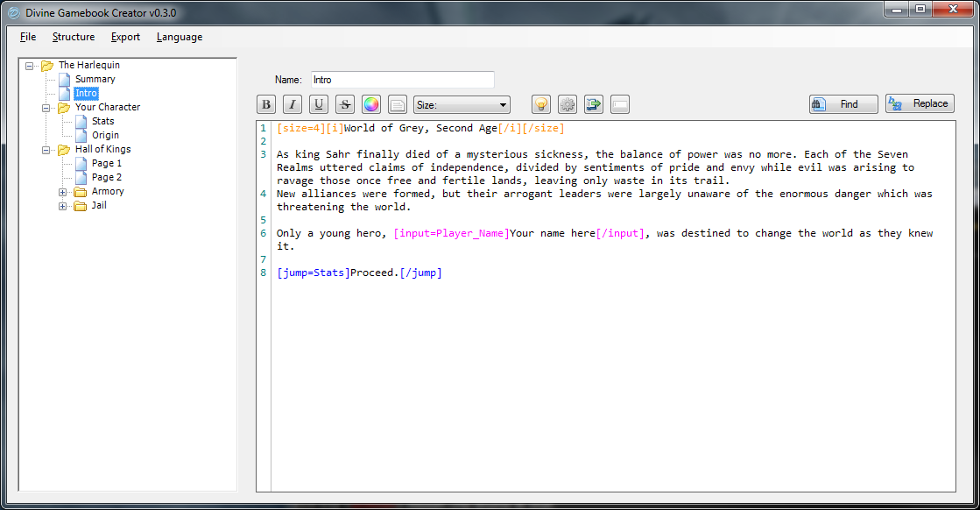Select The Harlequin in the tree
The height and width of the screenshot is (510, 980).
(x=88, y=65)
